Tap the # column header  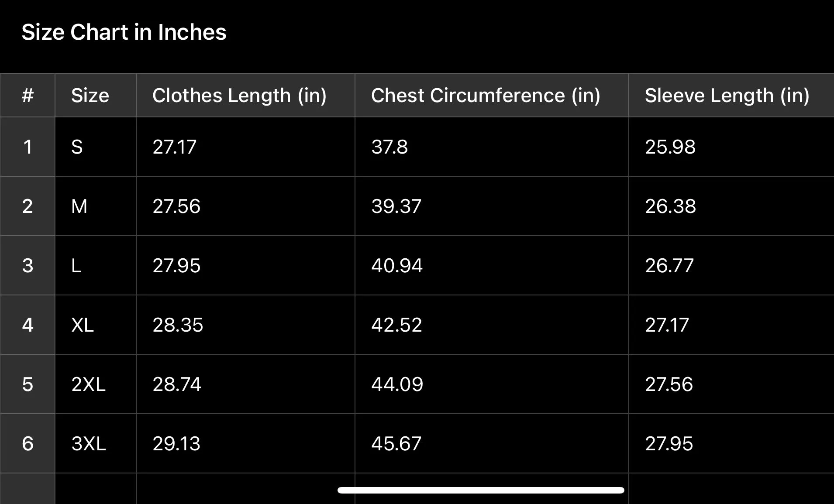tap(28, 95)
